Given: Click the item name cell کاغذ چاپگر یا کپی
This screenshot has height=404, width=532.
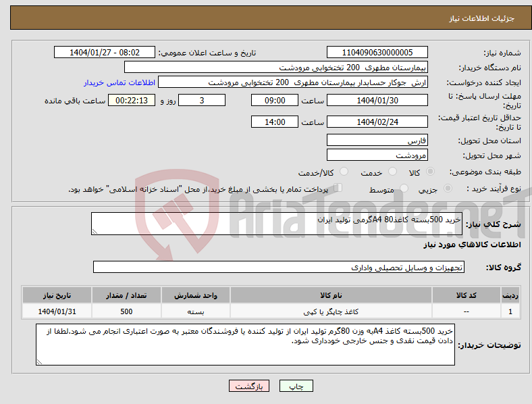Looking at the screenshot, I should click(x=331, y=311).
